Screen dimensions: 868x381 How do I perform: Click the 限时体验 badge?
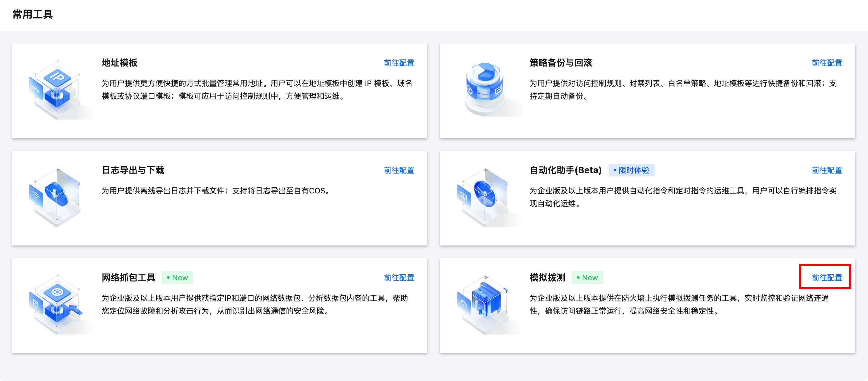631,170
